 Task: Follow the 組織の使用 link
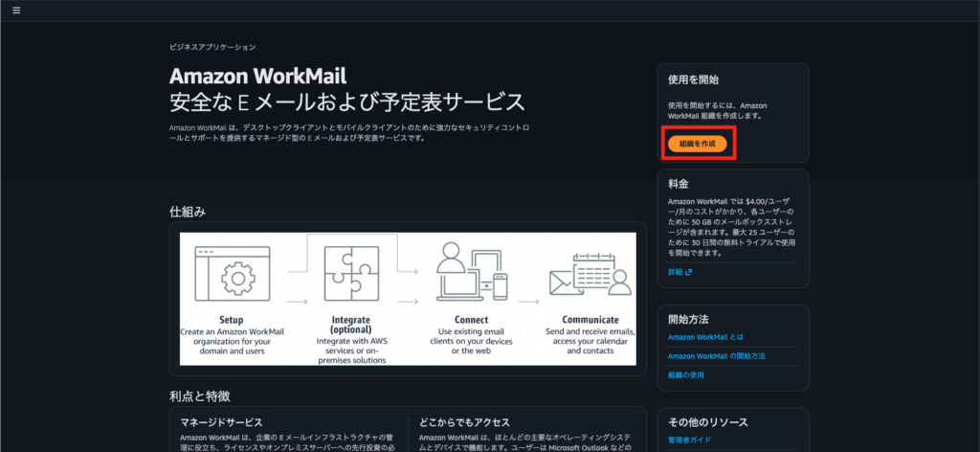click(x=686, y=374)
